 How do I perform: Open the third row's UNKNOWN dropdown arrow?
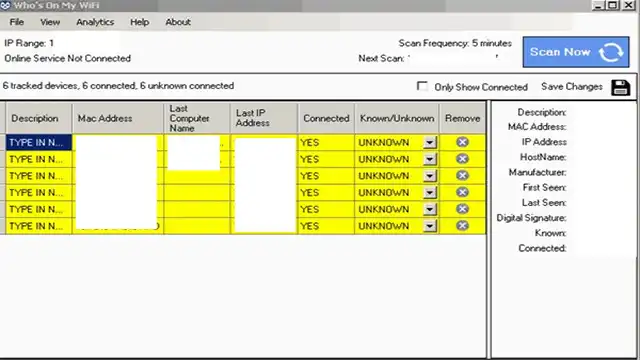[430, 176]
